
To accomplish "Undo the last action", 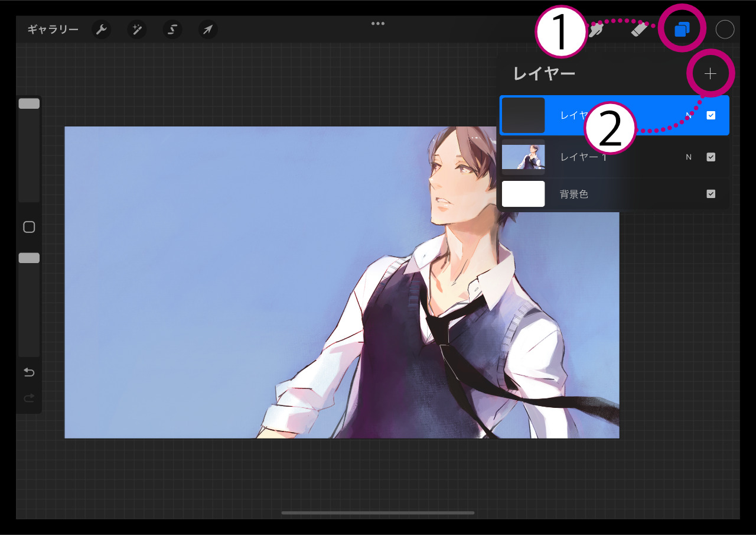I will coord(29,372).
